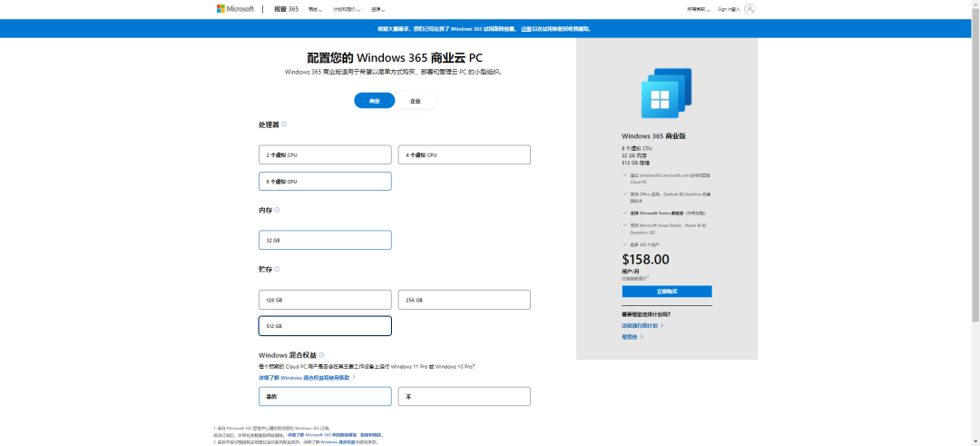Click the Microsoft logo in header
Image resolution: width=980 pixels, height=446 pixels.
(234, 9)
